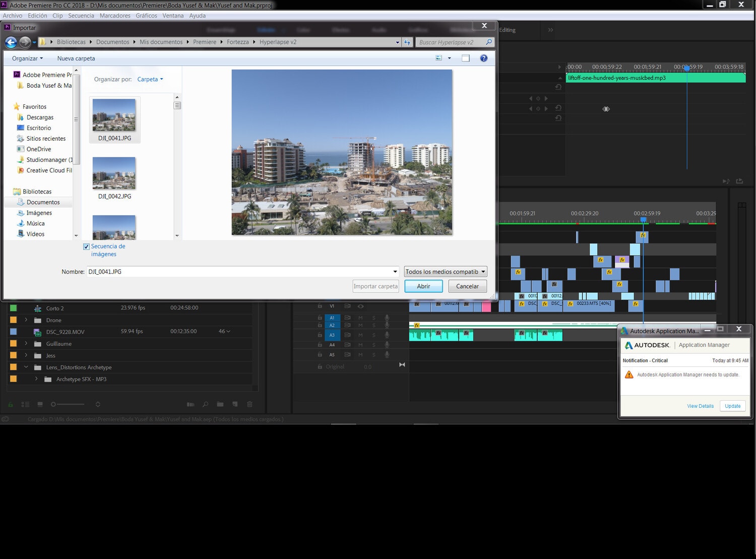Open the Carpeta arrange-by dropdown
Screen dimensions: 756x559
(150, 79)
